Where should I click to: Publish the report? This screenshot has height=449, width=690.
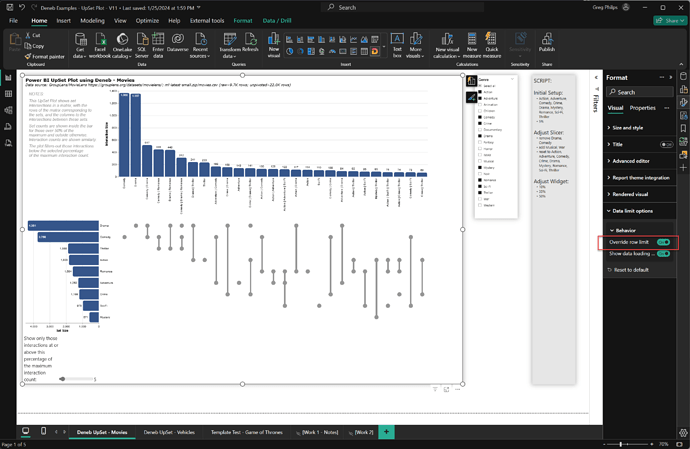tap(547, 43)
